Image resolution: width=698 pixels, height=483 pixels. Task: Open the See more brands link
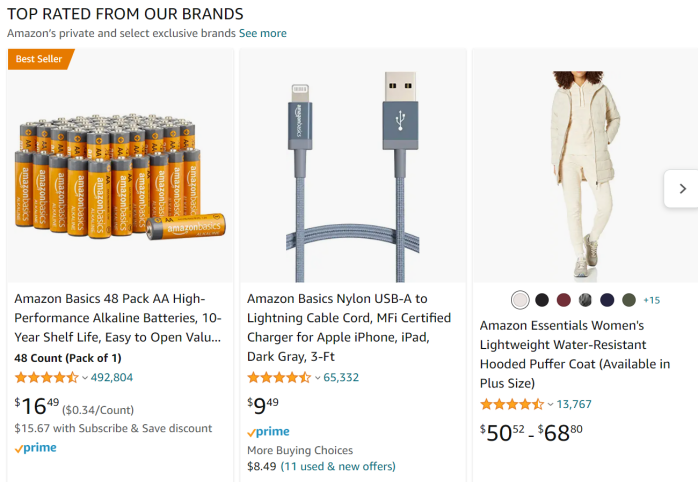coord(262,33)
